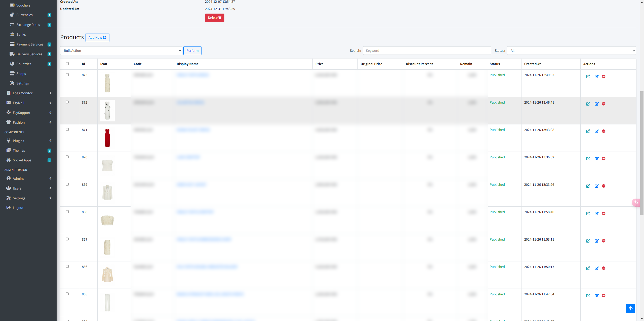Open external view icon for product 866
The height and width of the screenshot is (321, 644).
click(588, 268)
